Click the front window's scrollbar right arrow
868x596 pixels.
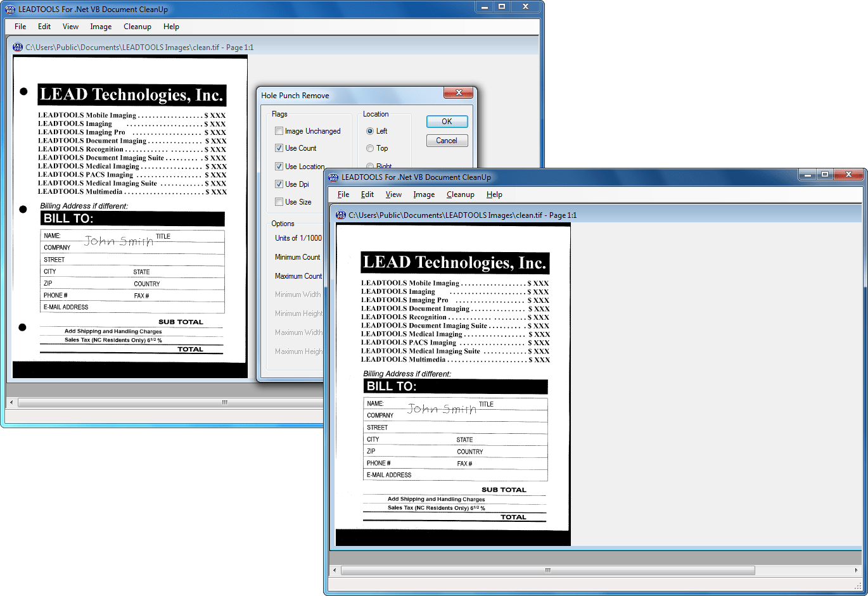856,570
